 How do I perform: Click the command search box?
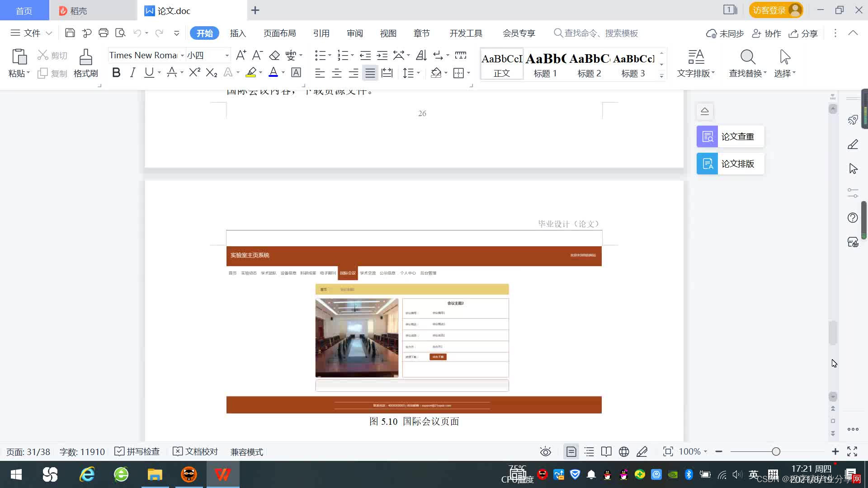click(601, 33)
